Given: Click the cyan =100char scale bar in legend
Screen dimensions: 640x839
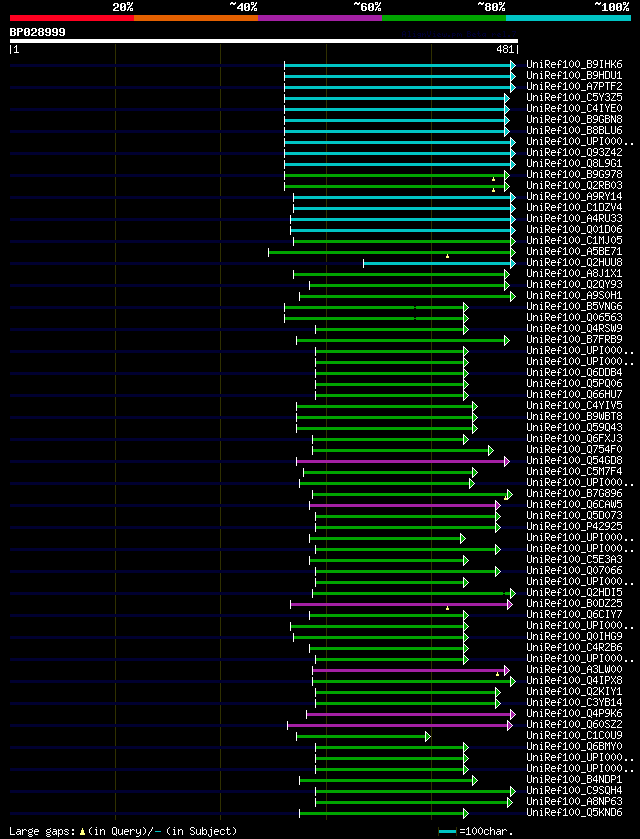Looking at the screenshot, I should click(x=447, y=832).
